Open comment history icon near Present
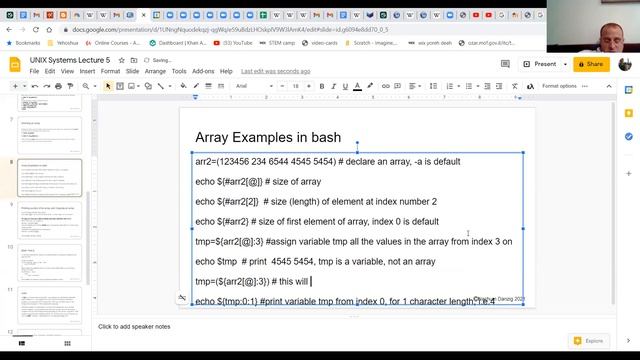Viewport: 640px width, 360px height. pos(505,64)
